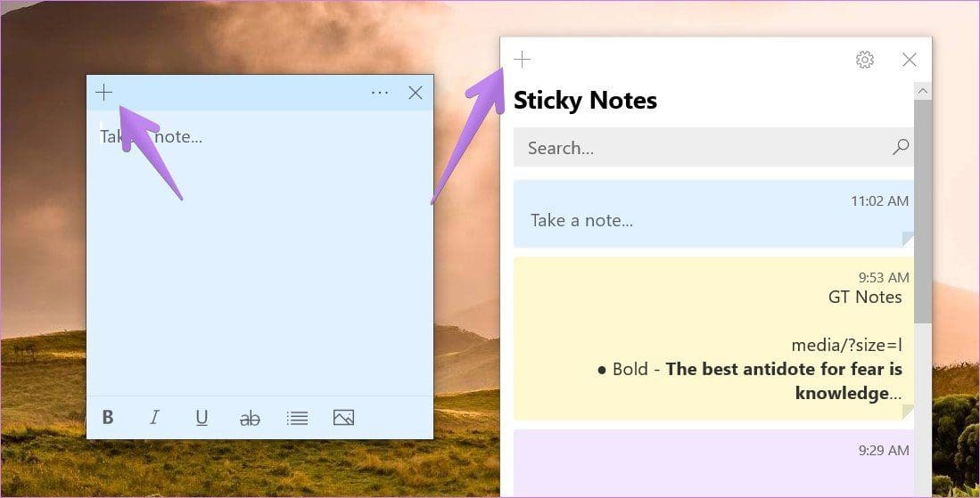
Task: Add a new note from the blue note window
Action: pyautogui.click(x=103, y=93)
